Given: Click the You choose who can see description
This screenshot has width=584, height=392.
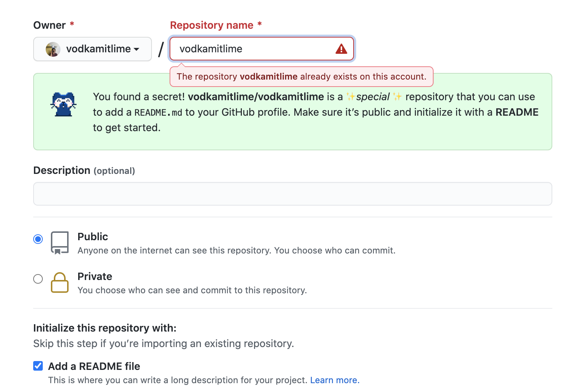Looking at the screenshot, I should tap(192, 290).
